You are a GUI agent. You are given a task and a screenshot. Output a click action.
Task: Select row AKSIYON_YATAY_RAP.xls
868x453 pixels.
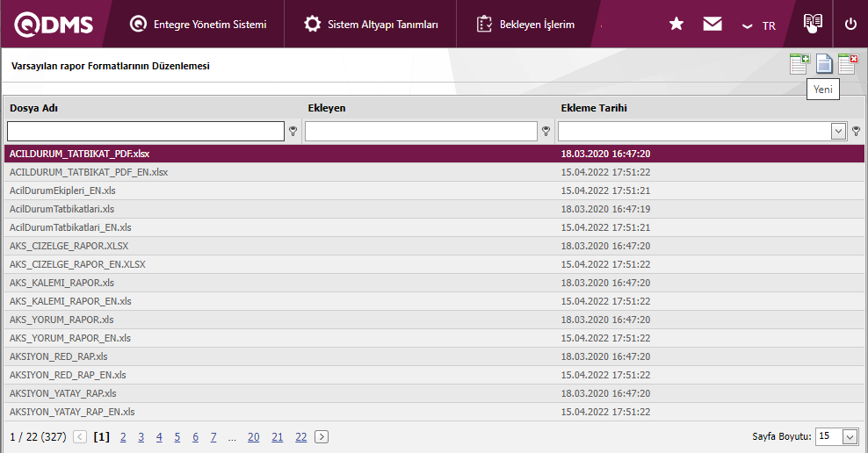[434, 393]
